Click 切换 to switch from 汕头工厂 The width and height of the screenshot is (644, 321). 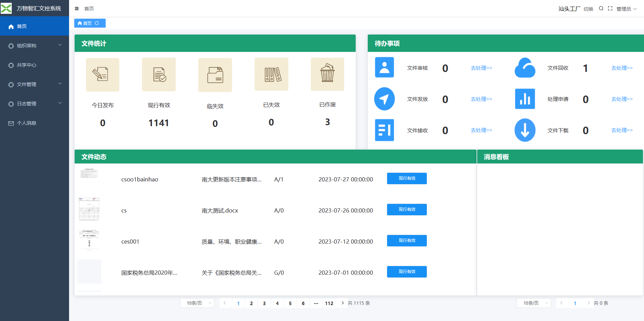click(588, 9)
